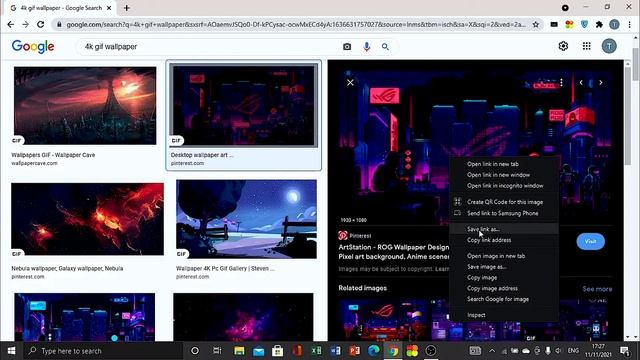Search by image with the camera icon
The height and width of the screenshot is (360, 640).
[x=347, y=47]
